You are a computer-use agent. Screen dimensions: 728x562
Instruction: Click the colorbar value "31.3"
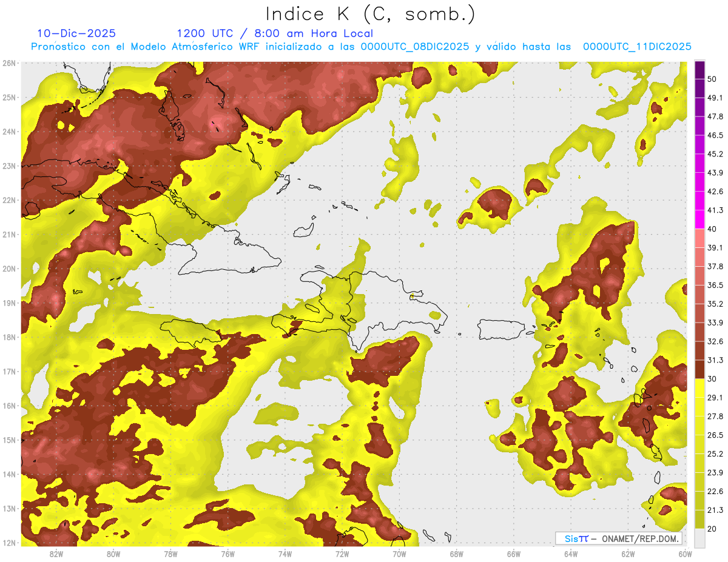(x=715, y=360)
